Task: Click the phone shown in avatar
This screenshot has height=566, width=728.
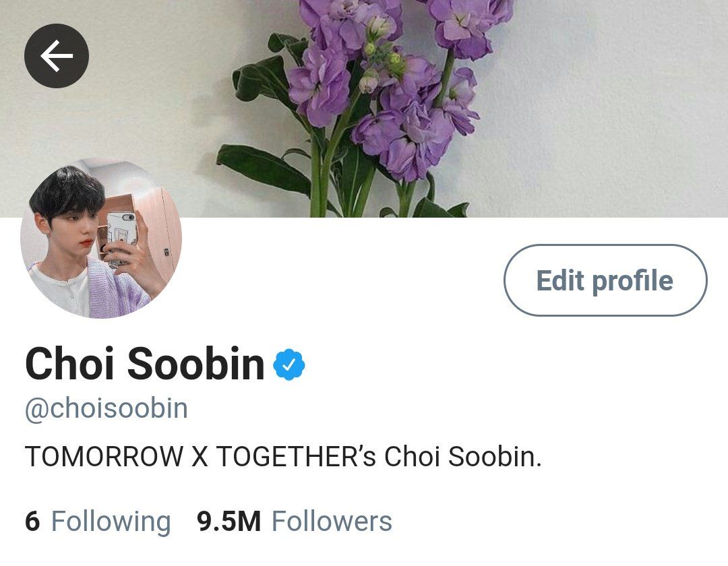Action: click(121, 239)
